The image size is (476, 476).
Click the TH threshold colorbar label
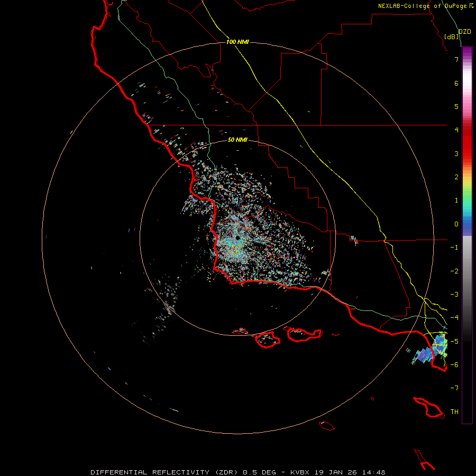[x=454, y=412]
